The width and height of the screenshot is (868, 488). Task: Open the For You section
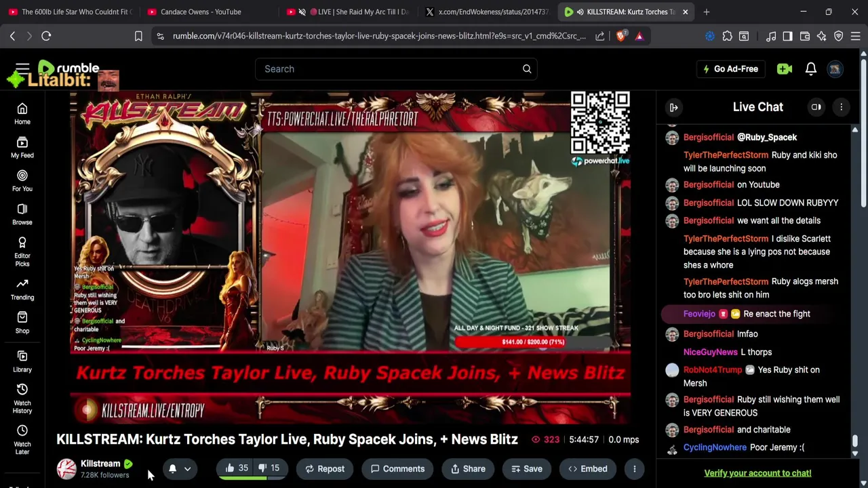pos(22,181)
